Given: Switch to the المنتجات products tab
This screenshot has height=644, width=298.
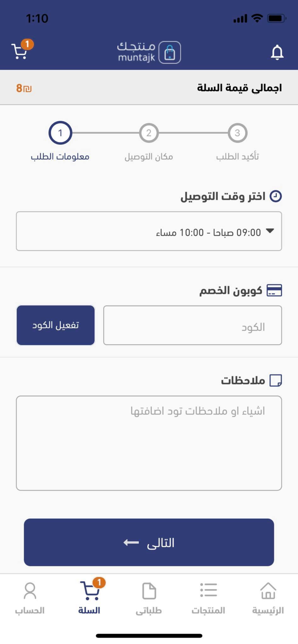Looking at the screenshot, I should (x=208, y=598).
